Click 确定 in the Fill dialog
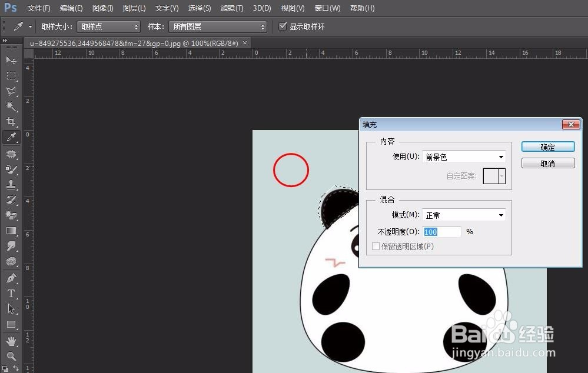This screenshot has height=373, width=588. [x=548, y=146]
